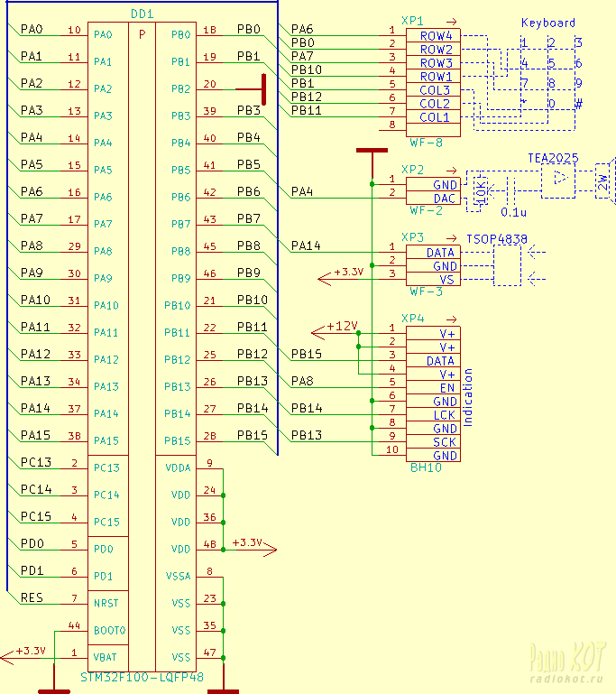Click the VBAT pin name
Image resolution: width=616 pixels, height=694 pixels.
105,657
